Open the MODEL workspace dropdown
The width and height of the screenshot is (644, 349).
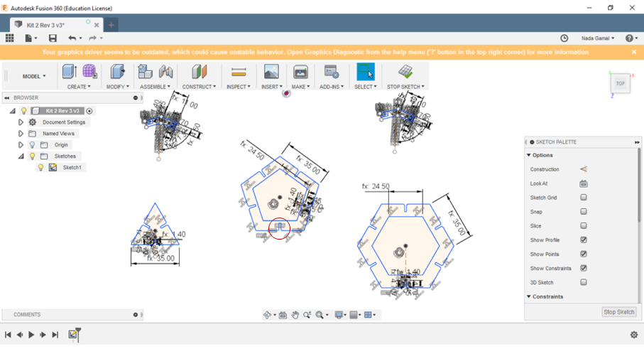34,76
